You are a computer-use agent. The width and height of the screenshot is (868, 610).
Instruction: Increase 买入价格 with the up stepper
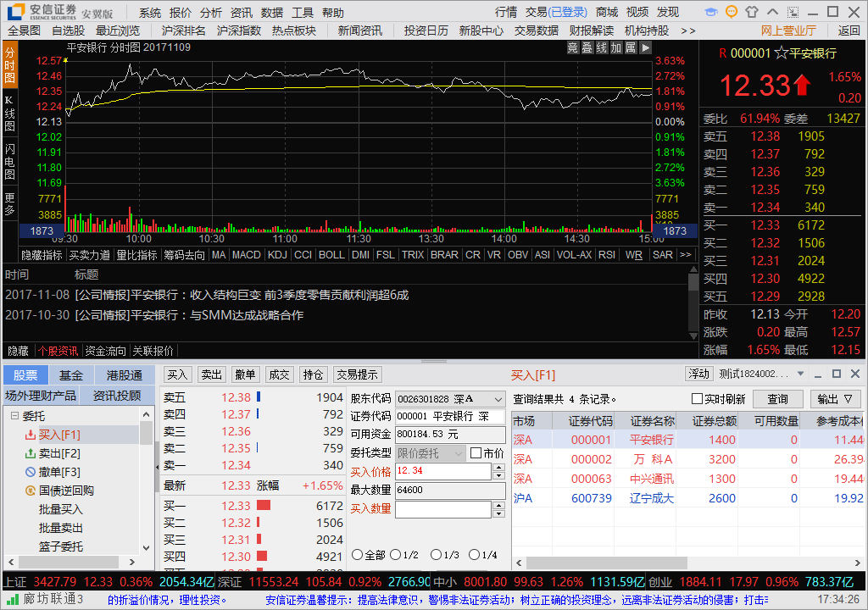click(x=498, y=468)
